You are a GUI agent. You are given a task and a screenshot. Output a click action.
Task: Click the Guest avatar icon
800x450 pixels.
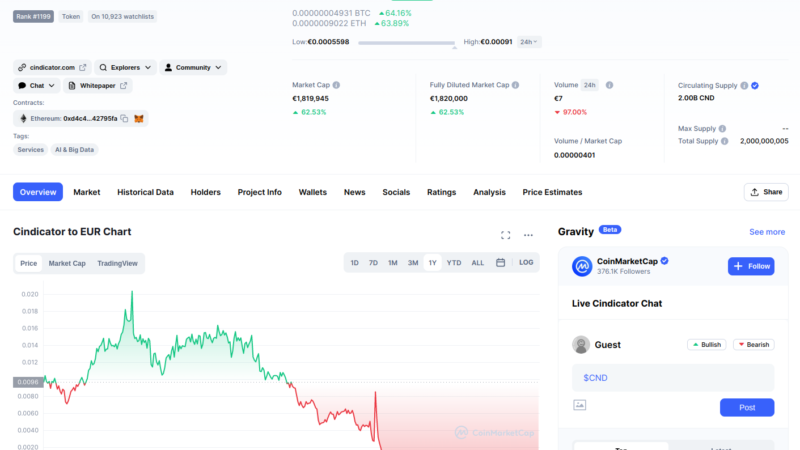pos(581,345)
